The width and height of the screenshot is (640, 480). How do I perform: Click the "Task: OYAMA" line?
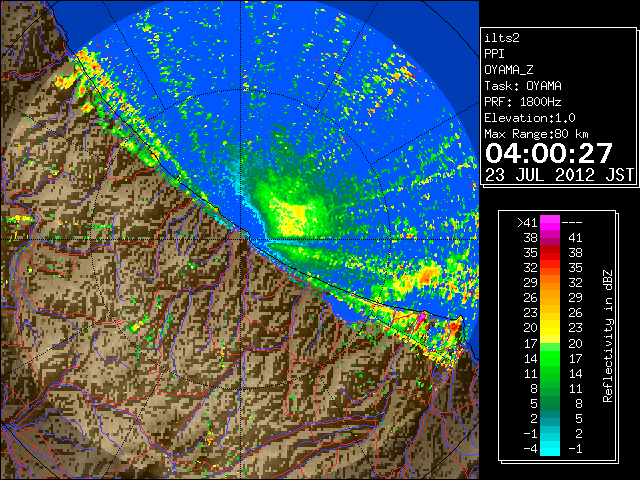523,86
